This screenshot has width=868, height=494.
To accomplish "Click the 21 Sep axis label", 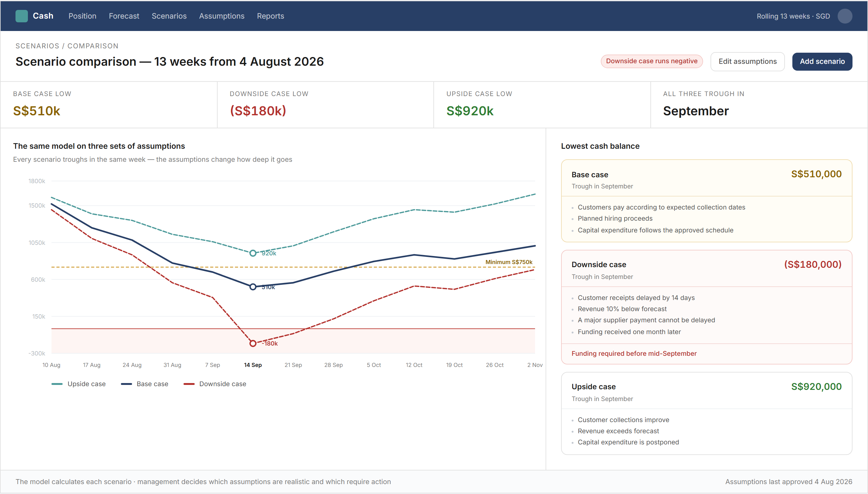I will point(293,365).
